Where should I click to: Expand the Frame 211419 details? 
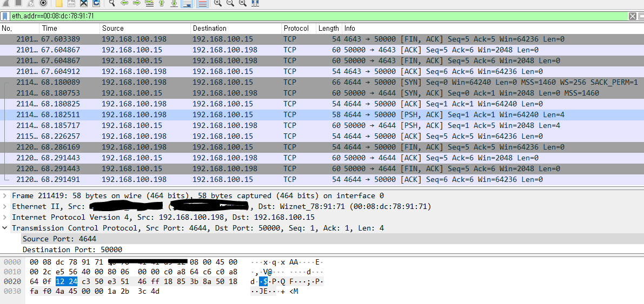pyautogui.click(x=4, y=195)
